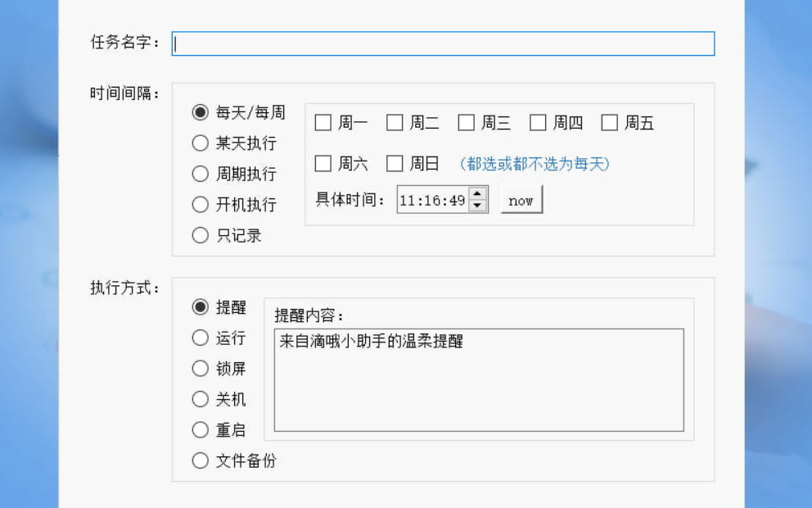
Task: Check the 周五 checkbox
Action: click(610, 123)
